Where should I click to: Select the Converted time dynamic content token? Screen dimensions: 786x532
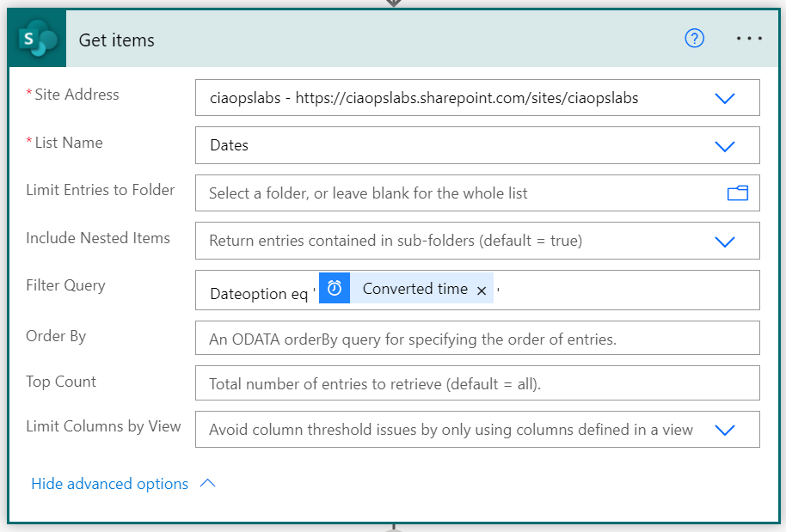[x=414, y=289]
